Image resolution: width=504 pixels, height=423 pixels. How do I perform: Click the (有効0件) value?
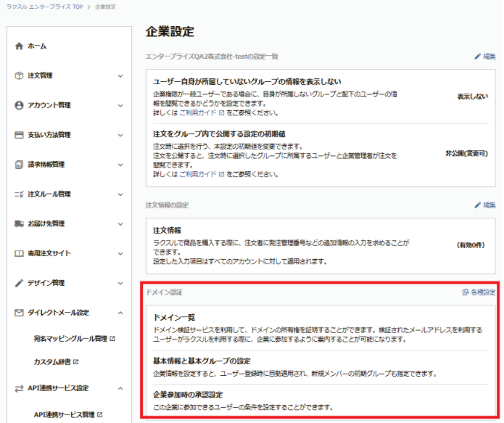coord(471,245)
